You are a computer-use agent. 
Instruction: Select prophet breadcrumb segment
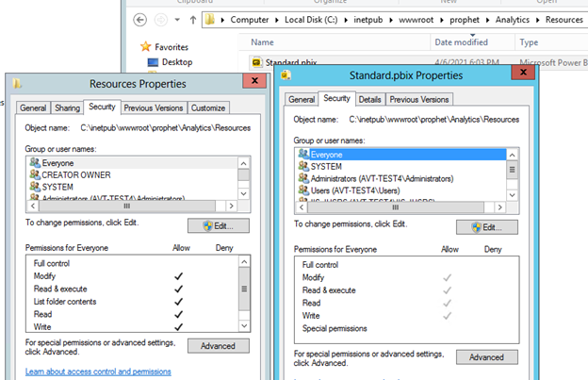465,20
